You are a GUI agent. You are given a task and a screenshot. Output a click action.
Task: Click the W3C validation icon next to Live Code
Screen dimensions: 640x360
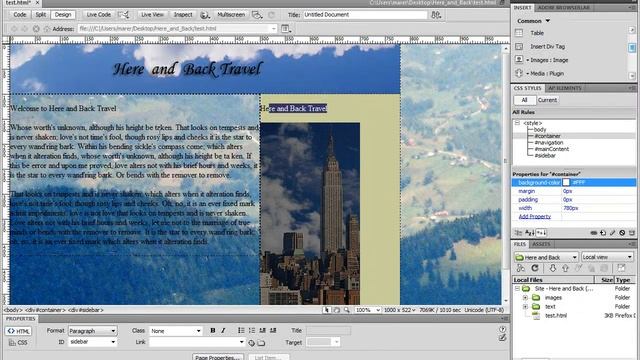tap(123, 15)
